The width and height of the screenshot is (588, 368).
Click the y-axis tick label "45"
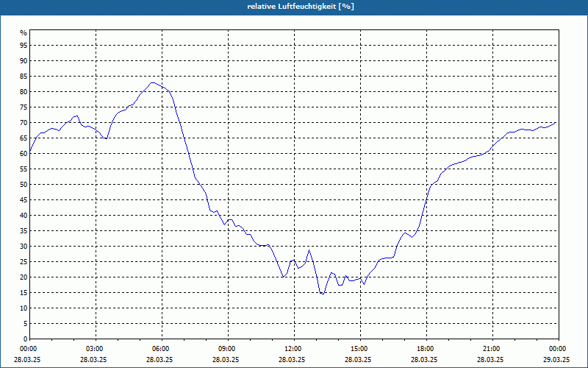coord(24,199)
